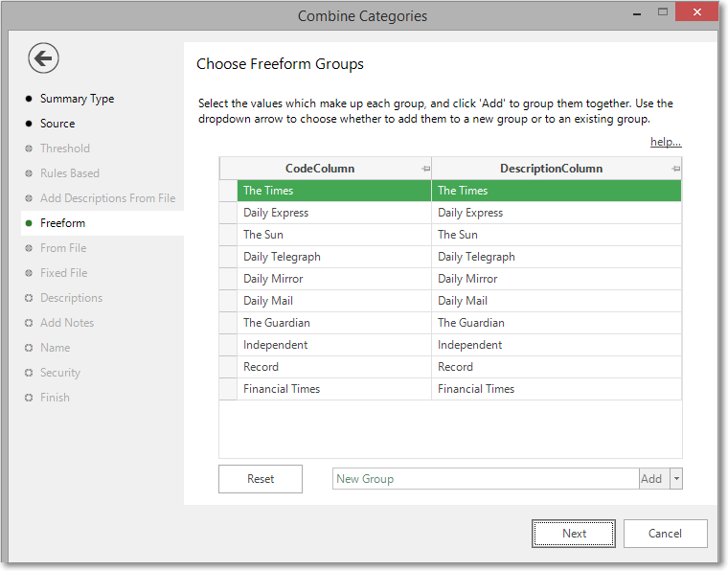Click Record in DescriptionColumn

[x=557, y=367]
